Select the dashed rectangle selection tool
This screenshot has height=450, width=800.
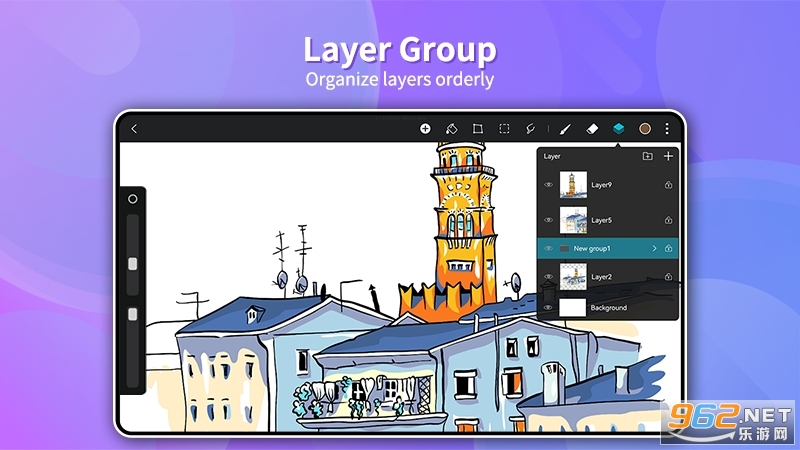pos(504,129)
